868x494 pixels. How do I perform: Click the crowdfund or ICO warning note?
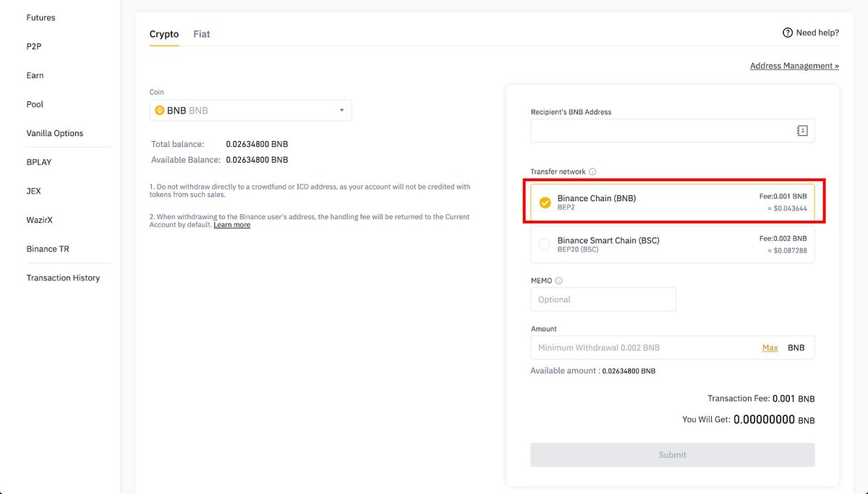(x=311, y=191)
